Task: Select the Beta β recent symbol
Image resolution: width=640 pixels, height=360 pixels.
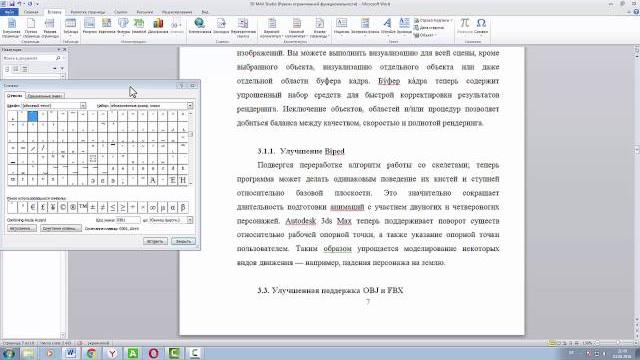Action: tap(182, 208)
